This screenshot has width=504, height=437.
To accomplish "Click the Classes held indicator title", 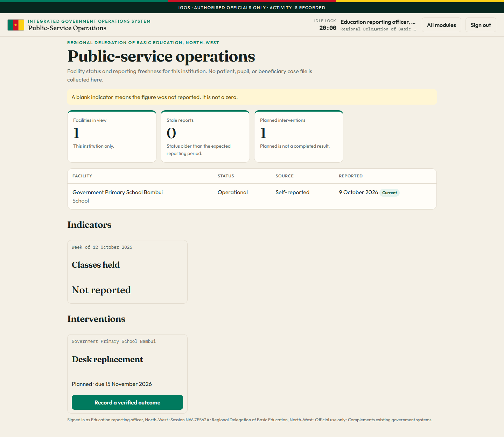I will [x=96, y=265].
